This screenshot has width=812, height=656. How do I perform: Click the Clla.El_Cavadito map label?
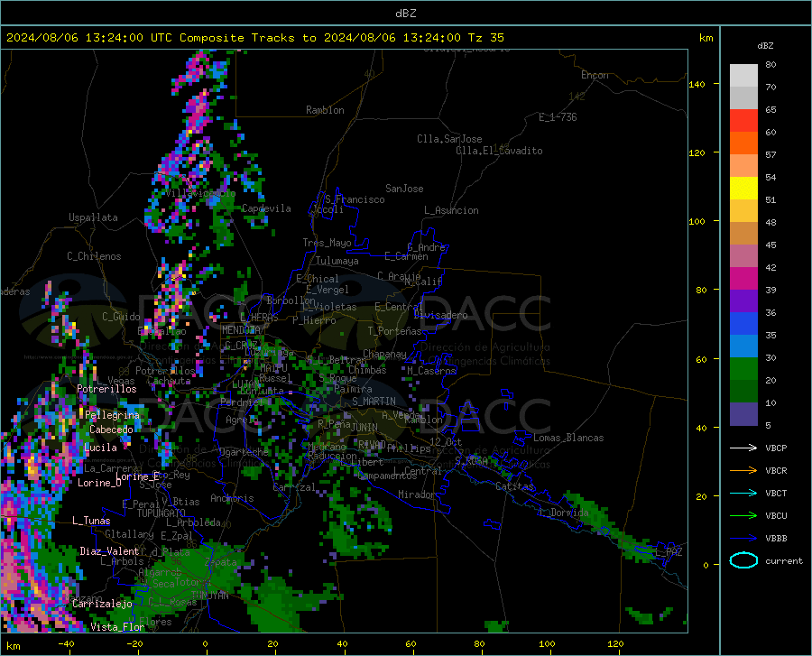499,151
